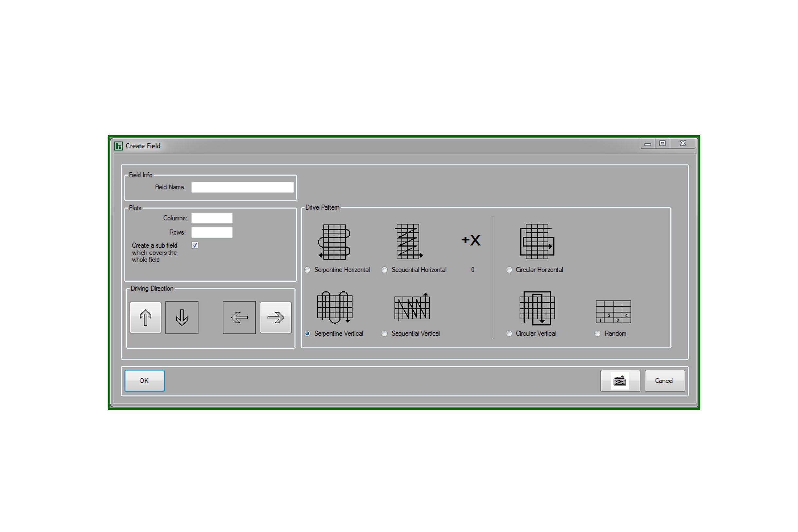Click the Circular Horizontal pattern image
Screen dimensions: 798x532
(537, 241)
